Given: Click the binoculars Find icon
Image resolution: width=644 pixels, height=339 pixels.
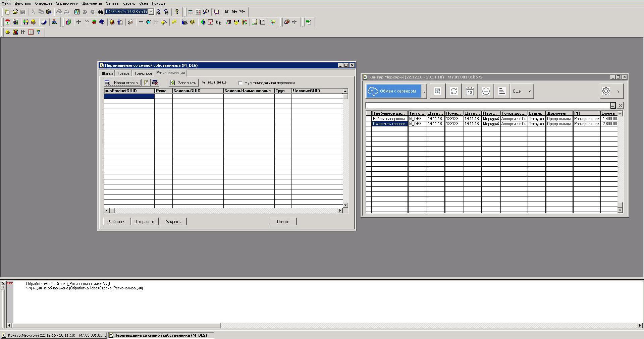Looking at the screenshot, I should [100, 12].
